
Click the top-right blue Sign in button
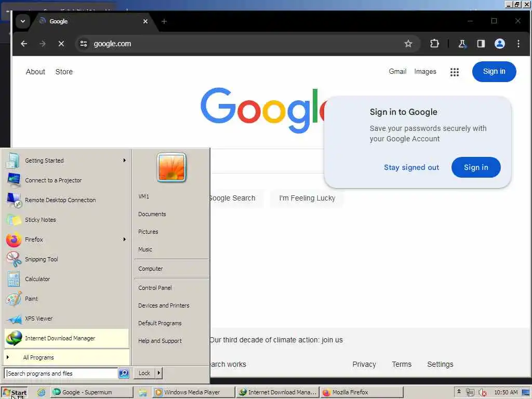(x=494, y=72)
